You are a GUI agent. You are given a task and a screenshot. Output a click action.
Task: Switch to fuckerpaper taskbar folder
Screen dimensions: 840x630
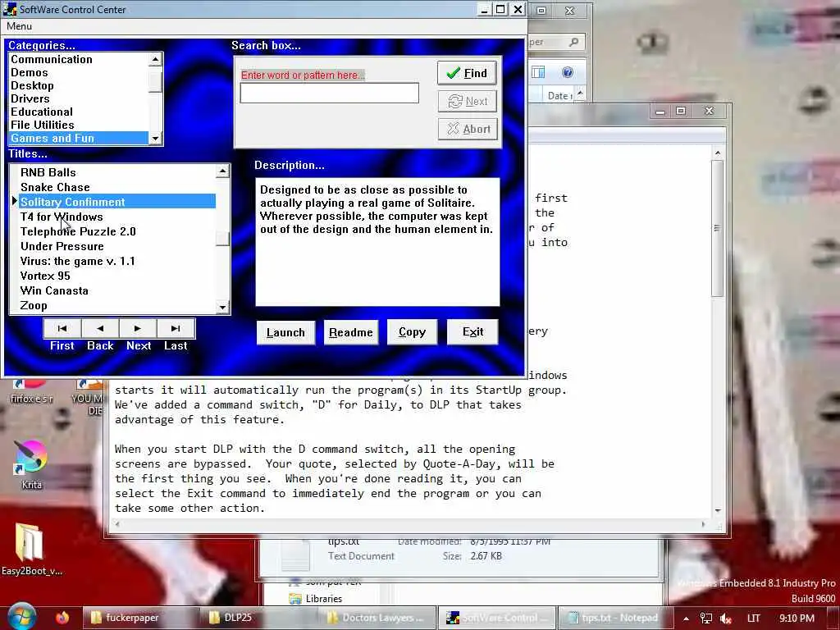tap(140, 618)
